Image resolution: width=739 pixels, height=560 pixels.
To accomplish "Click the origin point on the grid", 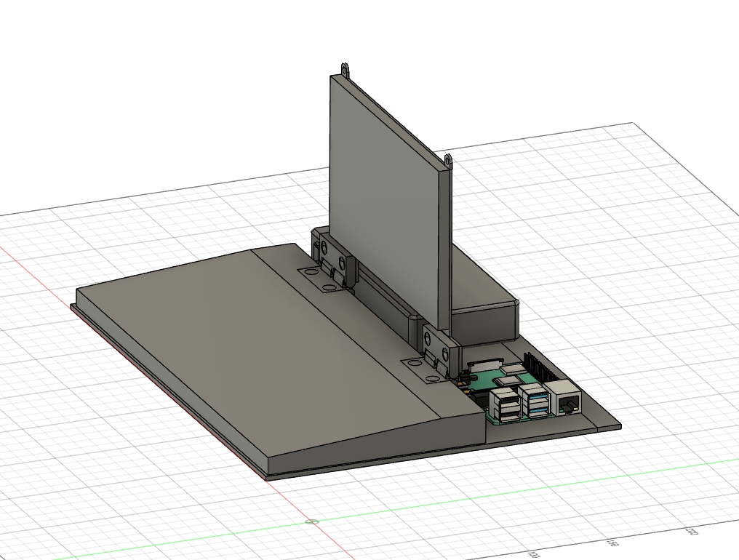I will point(311,522).
